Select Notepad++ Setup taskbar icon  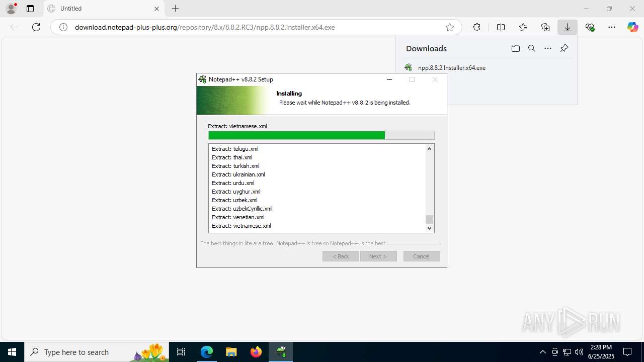coord(281,352)
